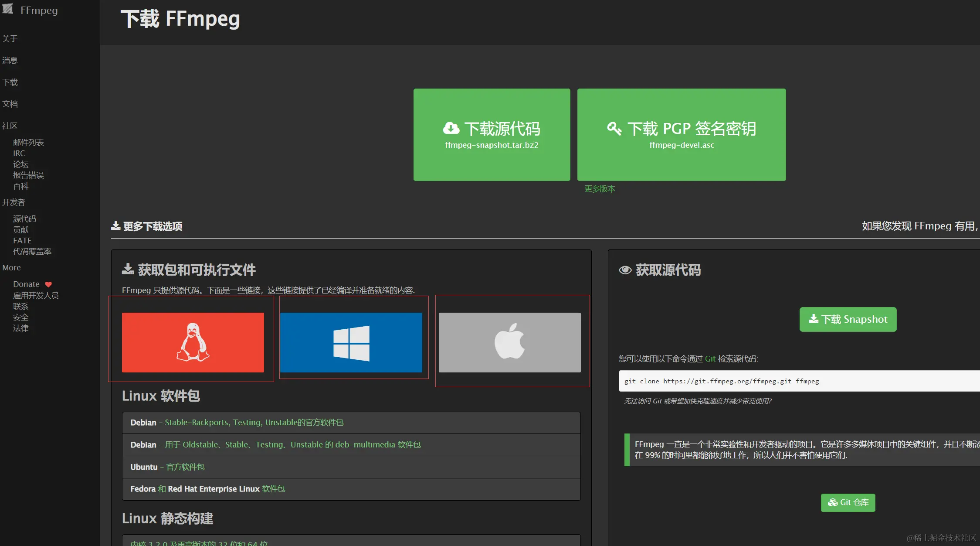Expand 更多版本 below the download buttons
The width and height of the screenshot is (980, 546).
coord(599,189)
